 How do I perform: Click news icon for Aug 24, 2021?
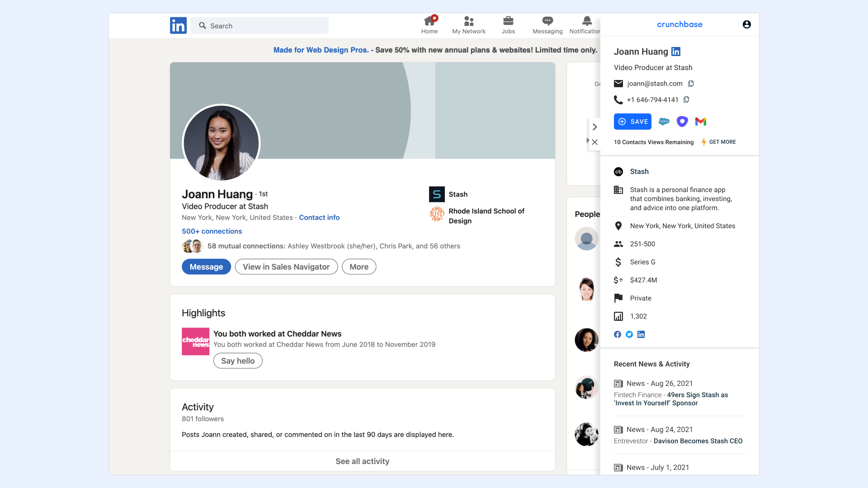618,430
